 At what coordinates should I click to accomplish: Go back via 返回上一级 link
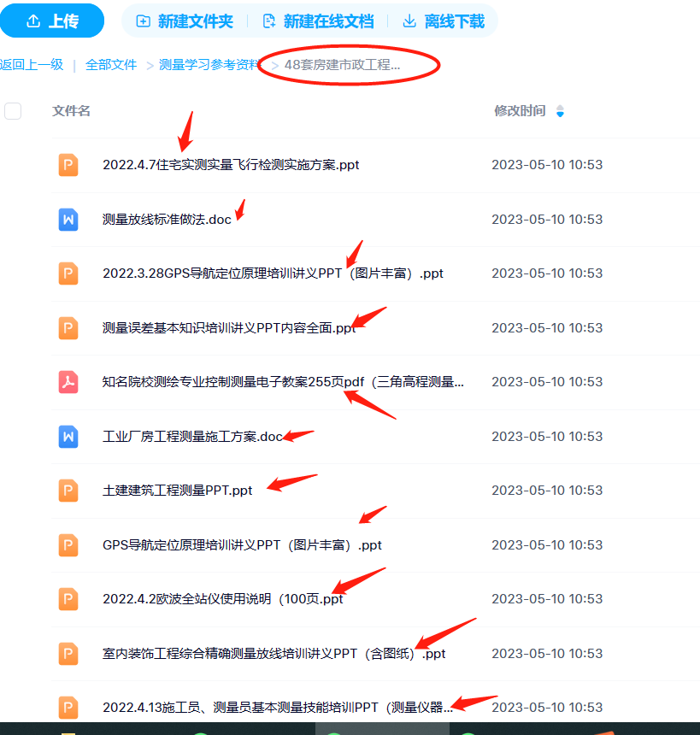[x=32, y=65]
